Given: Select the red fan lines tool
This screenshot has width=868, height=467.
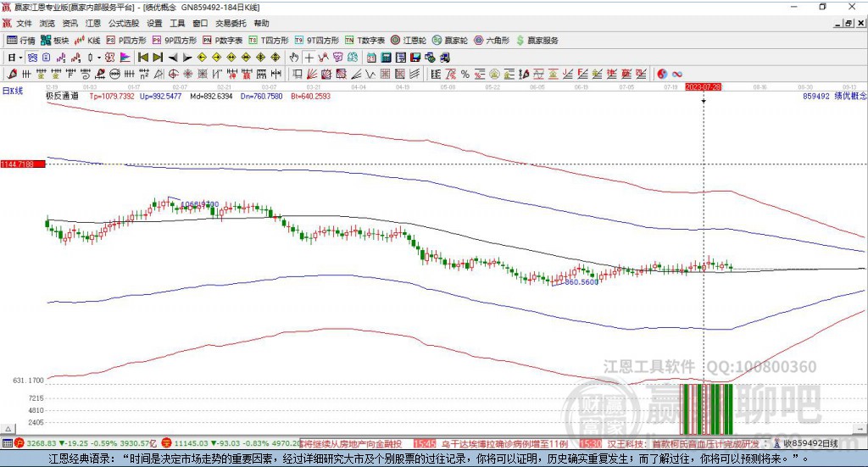Looking at the screenshot, I should pyautogui.click(x=312, y=74).
